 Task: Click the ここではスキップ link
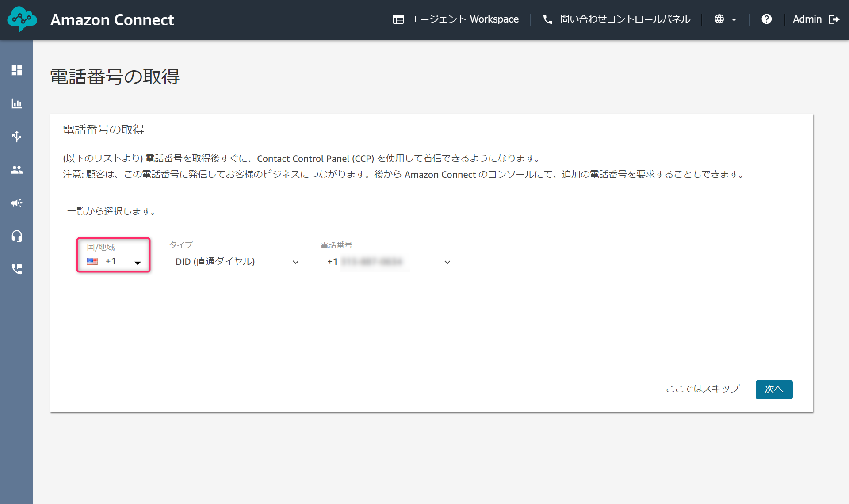pos(703,389)
